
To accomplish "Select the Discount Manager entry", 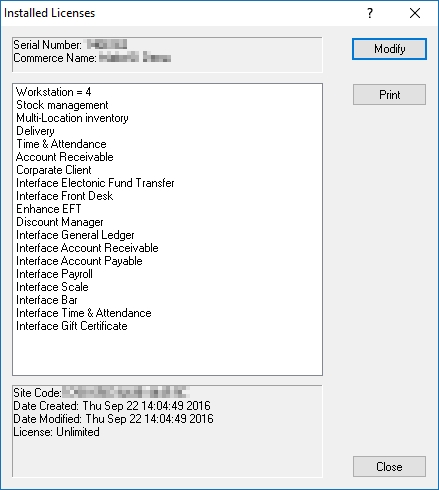I will 60,222.
